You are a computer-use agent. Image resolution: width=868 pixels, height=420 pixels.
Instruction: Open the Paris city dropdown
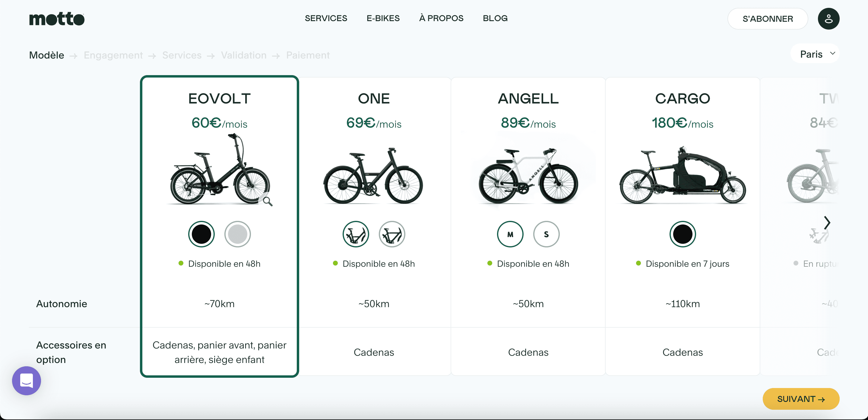click(816, 54)
